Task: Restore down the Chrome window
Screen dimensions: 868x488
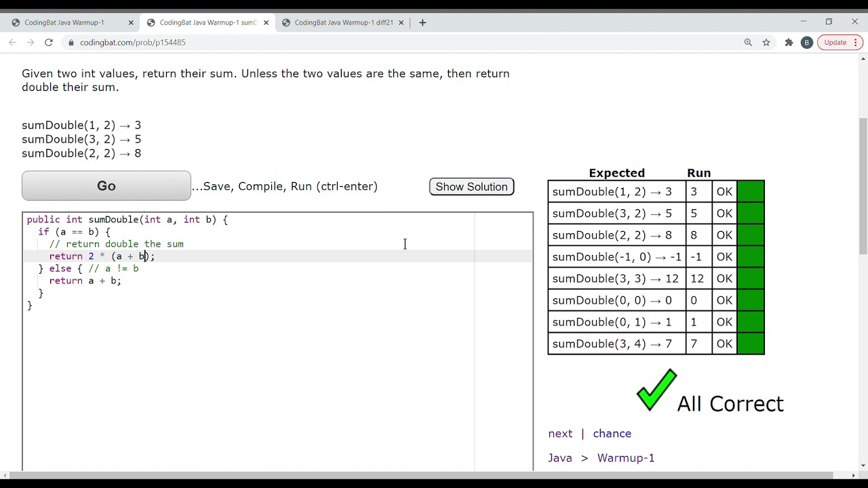Action: point(829,22)
